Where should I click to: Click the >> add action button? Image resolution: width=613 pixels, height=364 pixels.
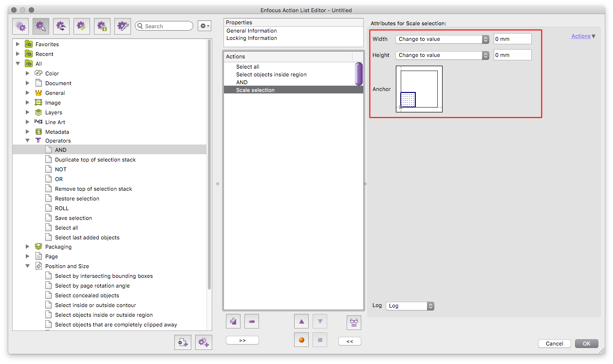(x=242, y=341)
